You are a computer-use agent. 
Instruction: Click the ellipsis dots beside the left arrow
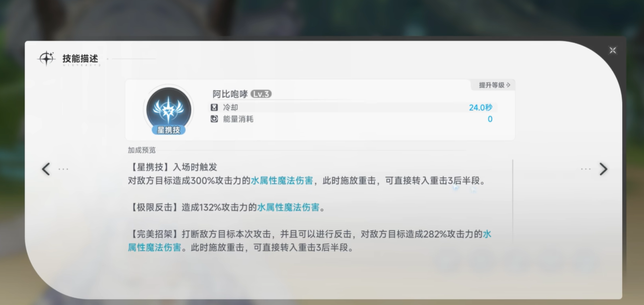pyautogui.click(x=64, y=169)
